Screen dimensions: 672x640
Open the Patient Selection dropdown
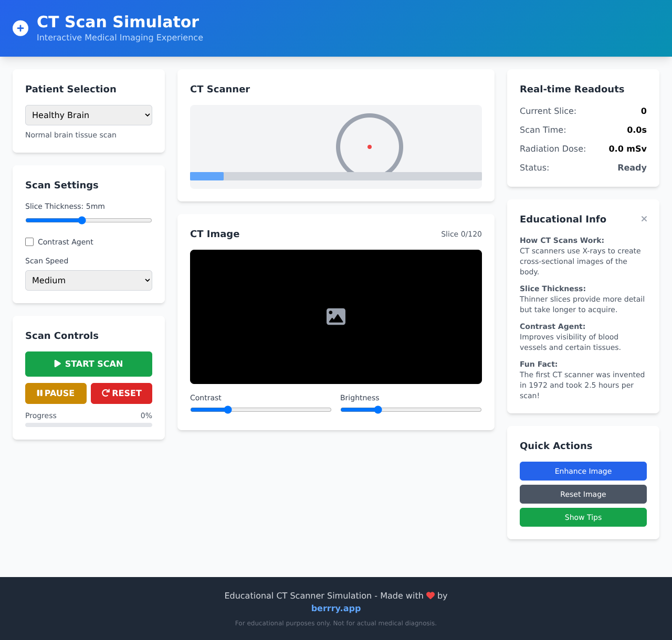[x=89, y=115]
